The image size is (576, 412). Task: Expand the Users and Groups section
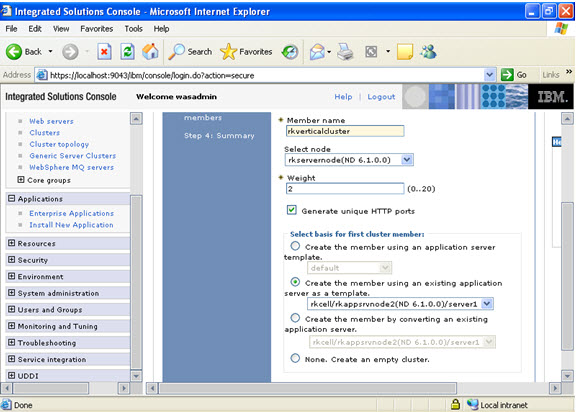[x=12, y=309]
